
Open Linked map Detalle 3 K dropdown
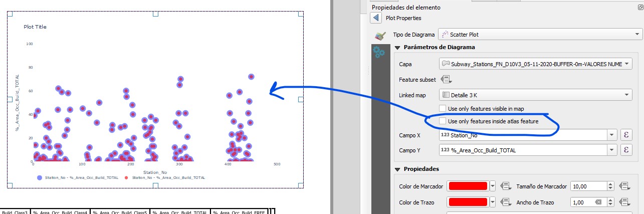tap(536, 95)
